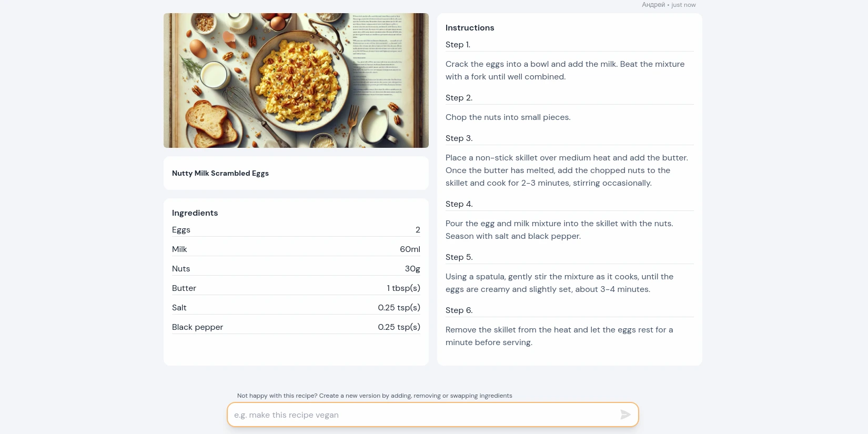Click the Milk 60ml ingredient row
The height and width of the screenshot is (434, 868).
[x=296, y=249]
